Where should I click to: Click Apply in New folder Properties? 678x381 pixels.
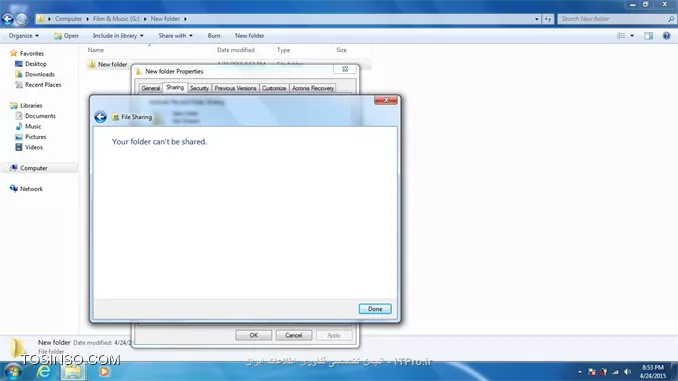click(334, 335)
